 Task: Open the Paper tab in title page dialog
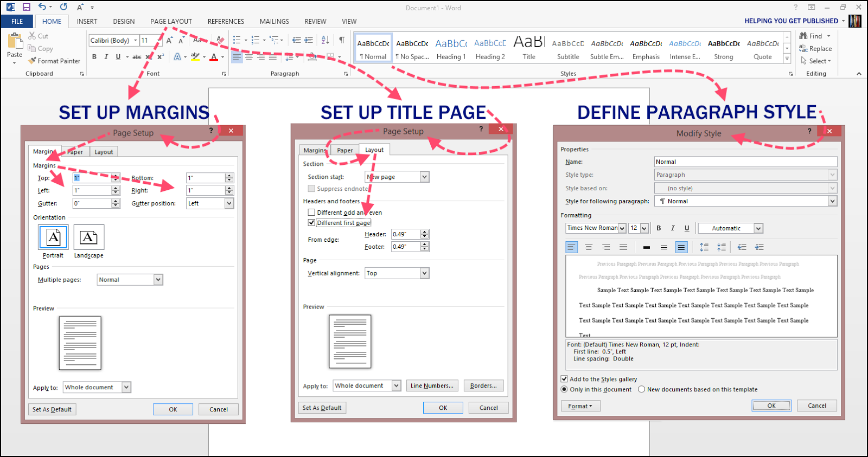click(345, 150)
